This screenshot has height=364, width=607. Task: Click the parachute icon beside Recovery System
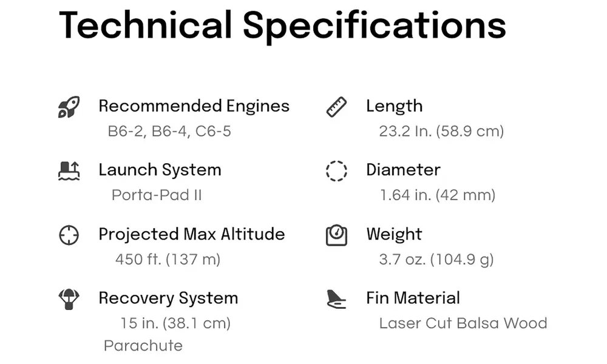(x=69, y=299)
